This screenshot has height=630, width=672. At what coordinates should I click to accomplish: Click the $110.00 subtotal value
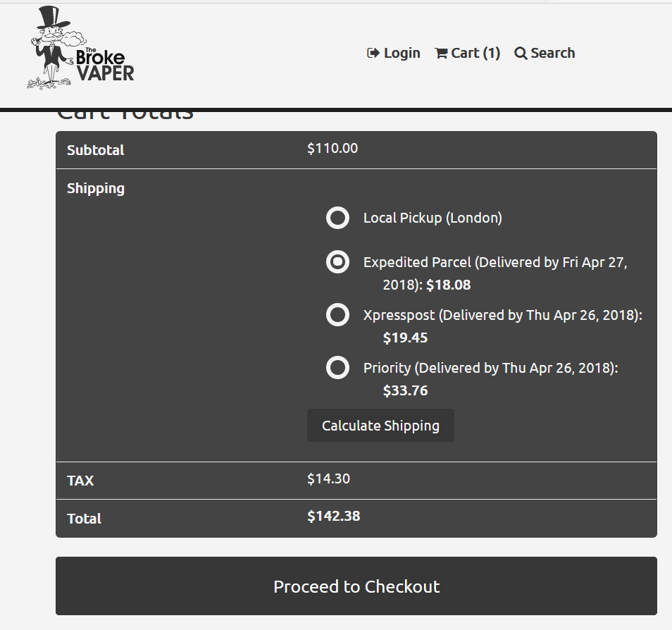pos(332,149)
